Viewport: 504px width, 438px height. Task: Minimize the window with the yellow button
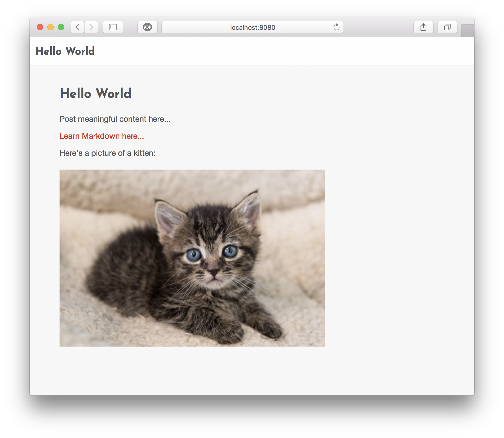(x=51, y=27)
